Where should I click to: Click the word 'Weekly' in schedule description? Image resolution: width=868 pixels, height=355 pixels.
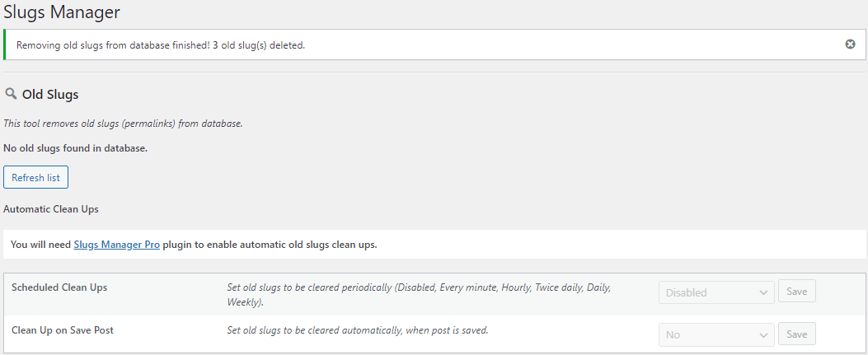(x=242, y=302)
